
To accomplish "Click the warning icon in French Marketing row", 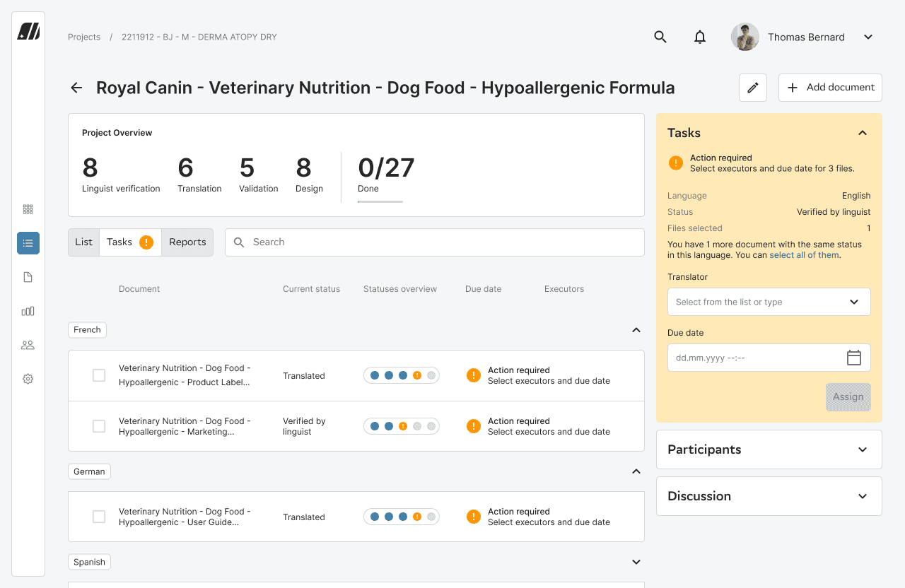I will click(x=474, y=426).
